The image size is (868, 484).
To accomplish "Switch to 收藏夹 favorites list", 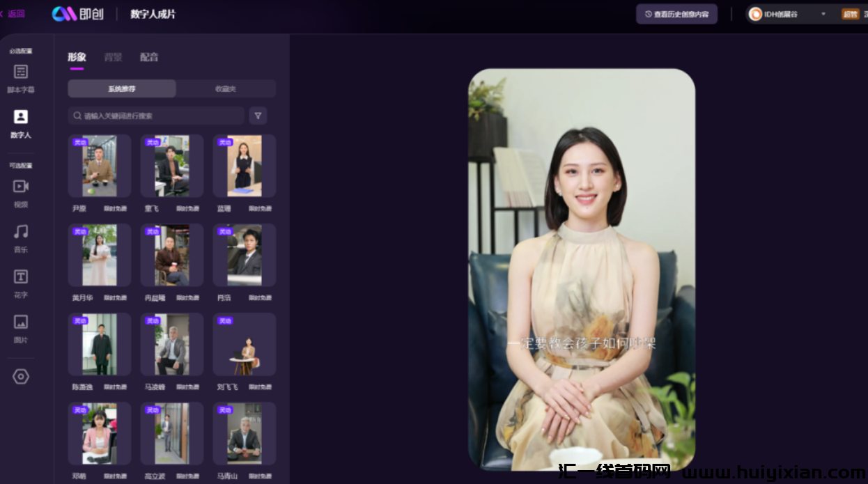I will [226, 89].
